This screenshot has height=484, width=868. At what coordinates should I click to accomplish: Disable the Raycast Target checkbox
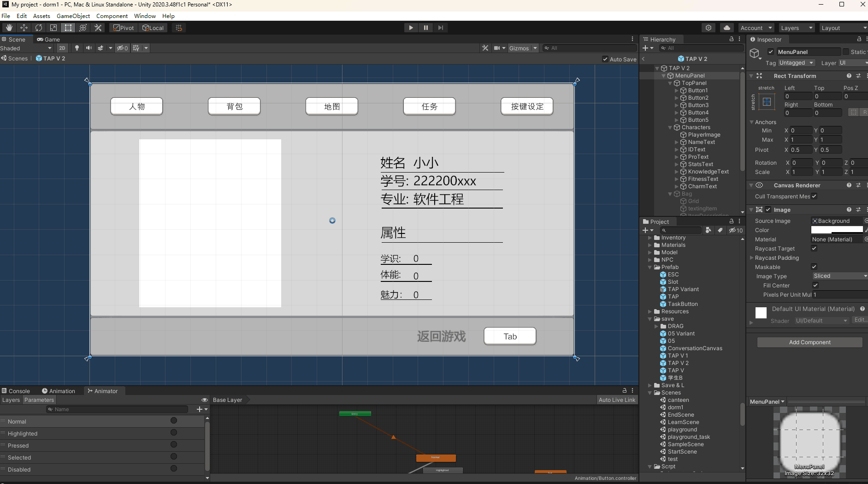pyautogui.click(x=814, y=248)
